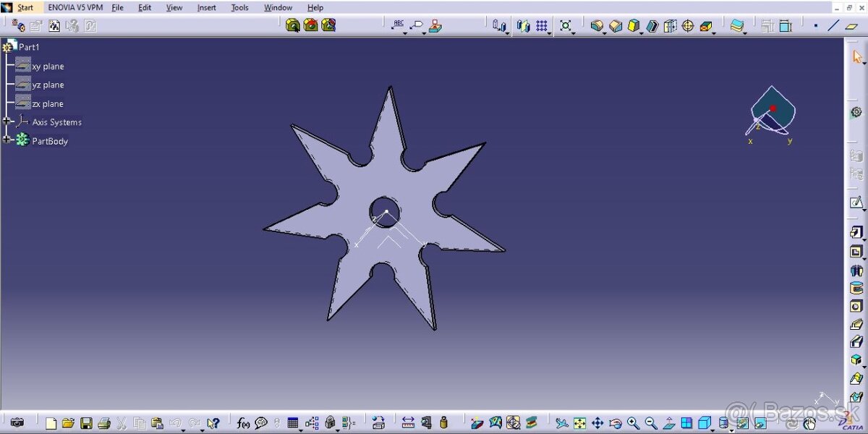Viewport: 868px width, 434px height.
Task: Open the Insert menu
Action: tap(206, 8)
